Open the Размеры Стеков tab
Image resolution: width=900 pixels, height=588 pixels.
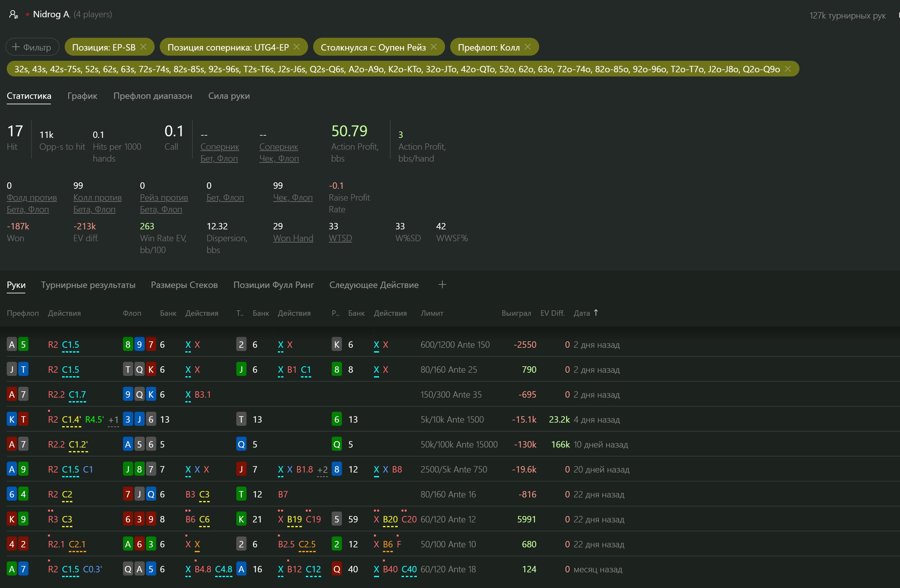184,285
